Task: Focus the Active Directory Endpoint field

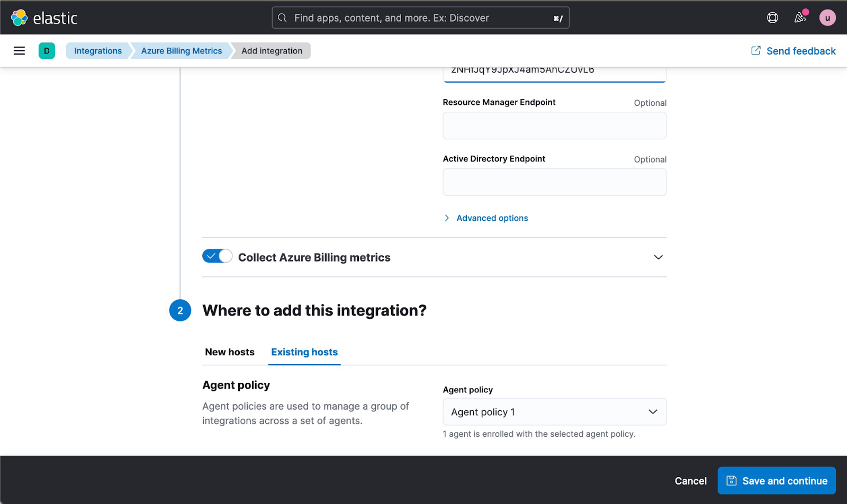Action: 554,182
